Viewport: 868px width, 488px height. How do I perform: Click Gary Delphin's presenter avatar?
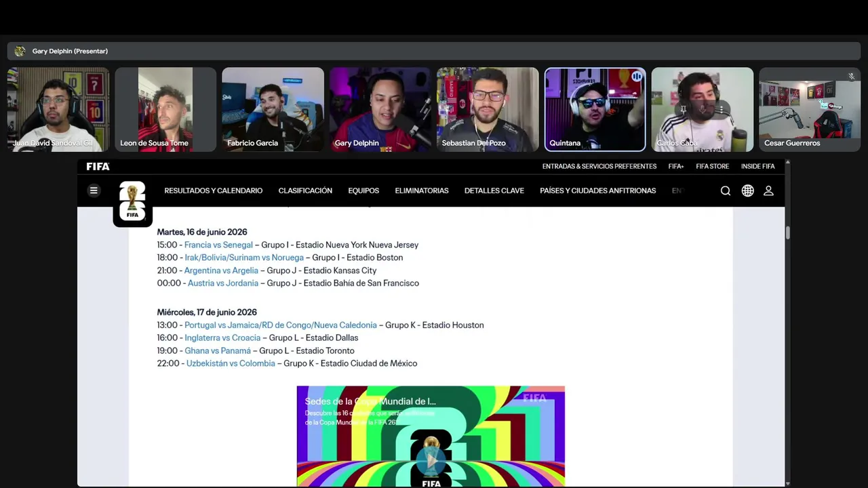tap(20, 51)
